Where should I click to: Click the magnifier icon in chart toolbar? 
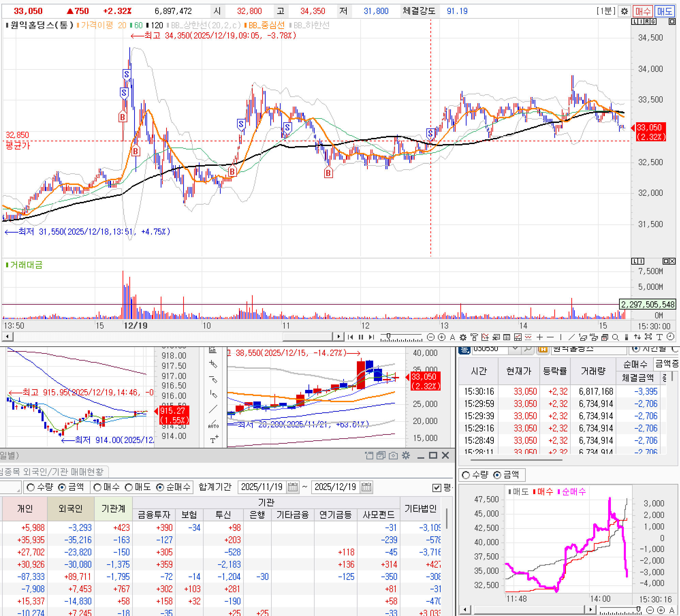[615, 337]
